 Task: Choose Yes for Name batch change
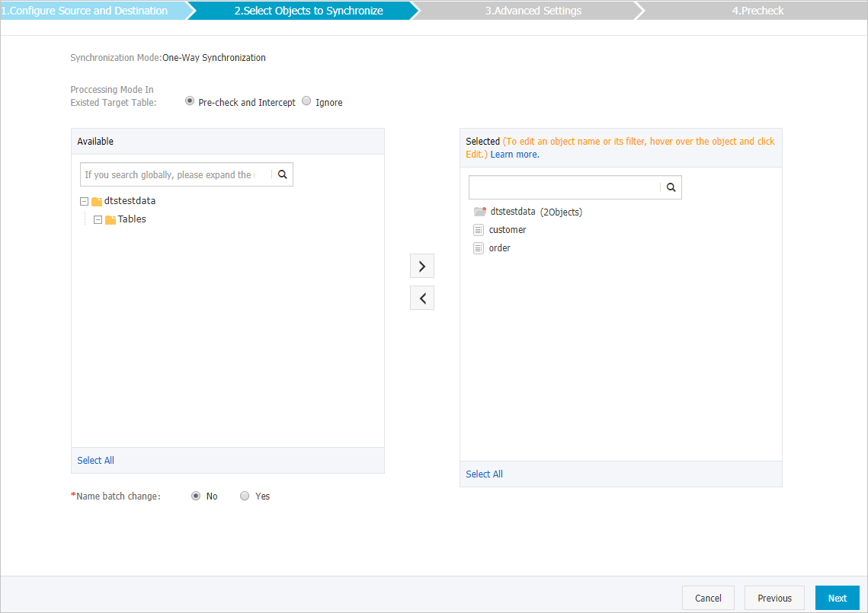click(245, 496)
